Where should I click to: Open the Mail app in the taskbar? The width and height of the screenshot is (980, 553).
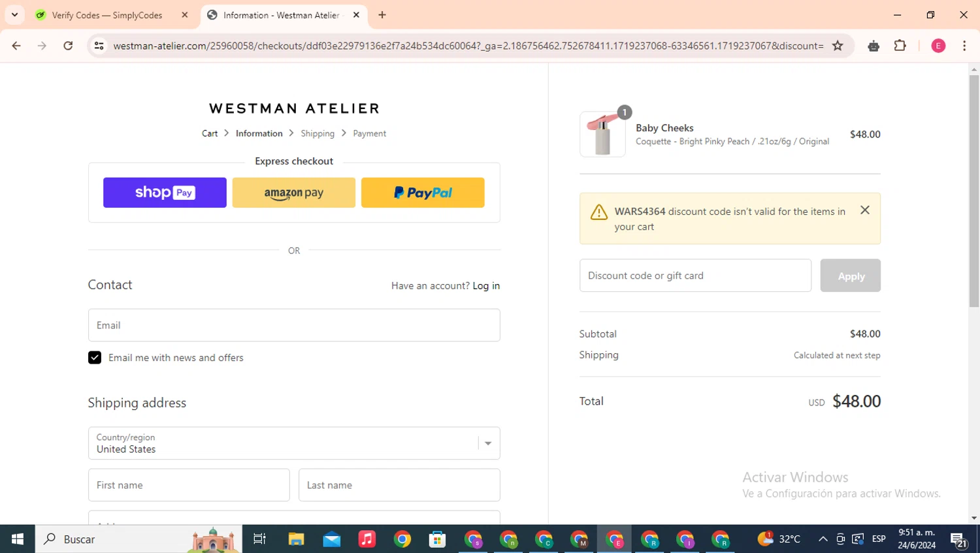(x=331, y=539)
